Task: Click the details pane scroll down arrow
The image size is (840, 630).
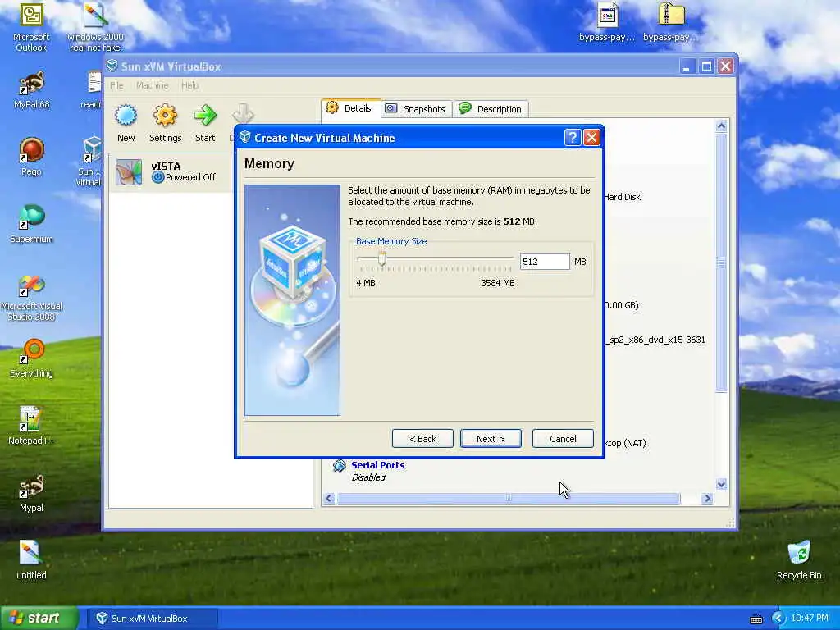Action: pos(721,484)
